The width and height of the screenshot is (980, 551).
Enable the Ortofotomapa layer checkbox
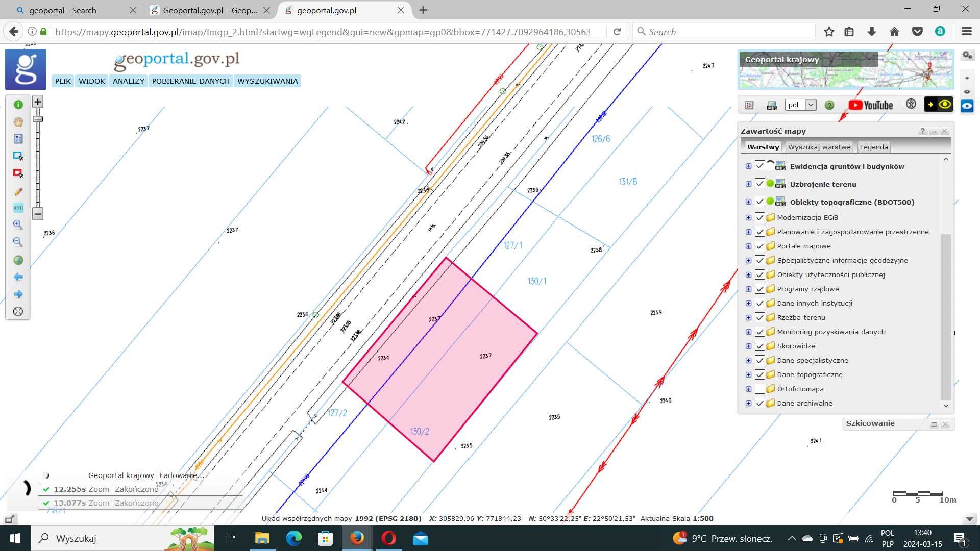760,389
